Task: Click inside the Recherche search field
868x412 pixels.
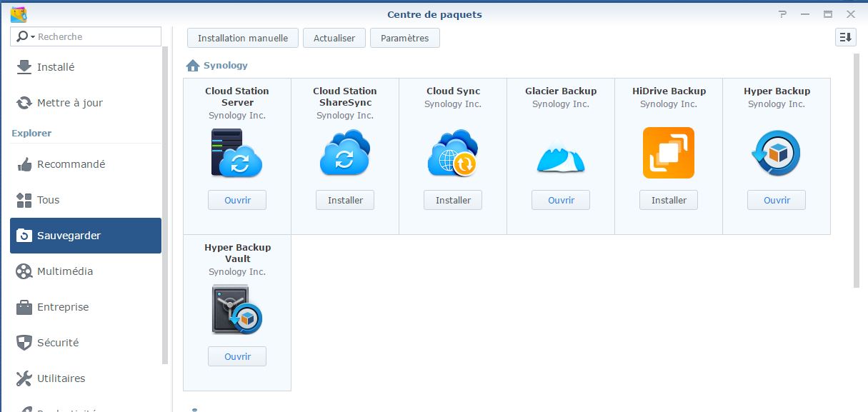Action: [x=96, y=37]
